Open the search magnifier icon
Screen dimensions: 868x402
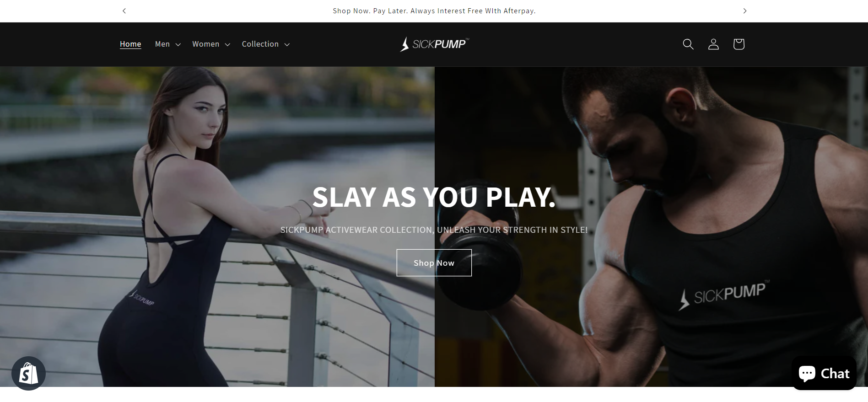pyautogui.click(x=688, y=44)
